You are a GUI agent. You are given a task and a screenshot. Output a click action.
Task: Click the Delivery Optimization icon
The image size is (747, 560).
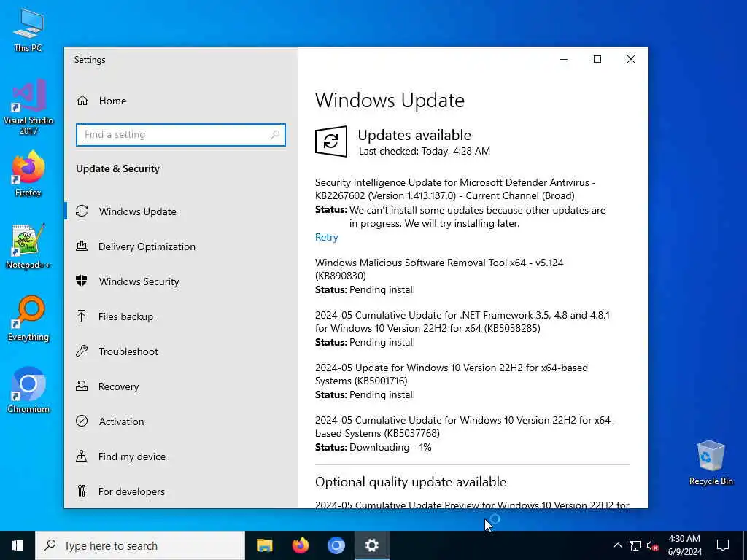pos(82,246)
